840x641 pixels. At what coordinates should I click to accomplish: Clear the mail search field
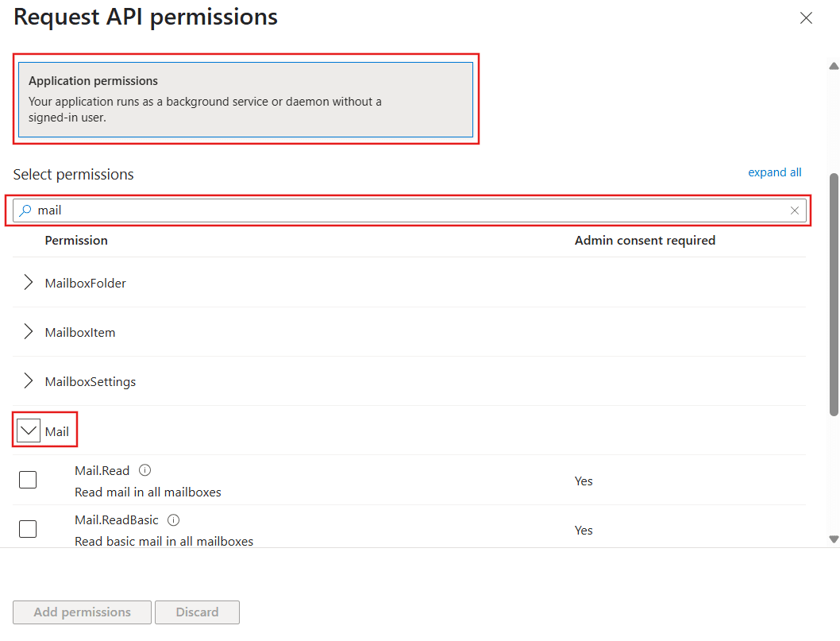pos(795,210)
